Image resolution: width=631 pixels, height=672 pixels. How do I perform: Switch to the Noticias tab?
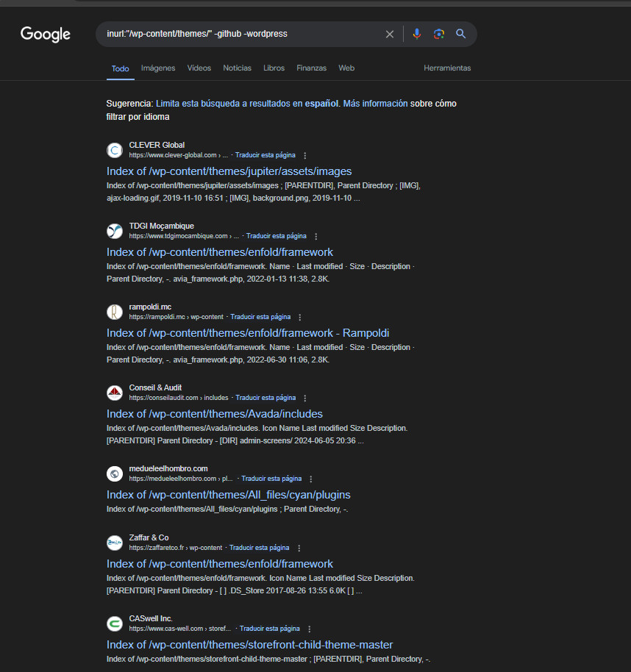point(237,68)
